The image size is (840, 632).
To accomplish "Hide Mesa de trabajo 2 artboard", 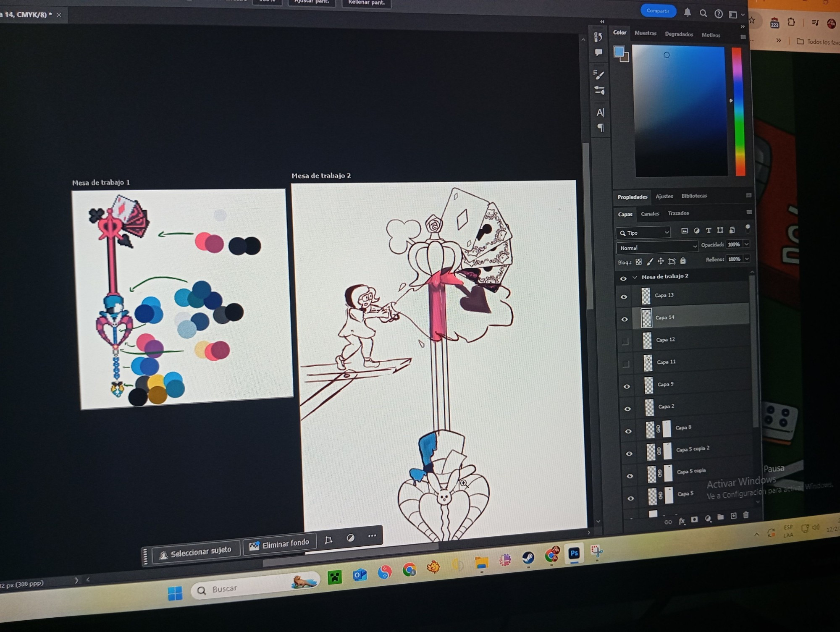I will (623, 278).
